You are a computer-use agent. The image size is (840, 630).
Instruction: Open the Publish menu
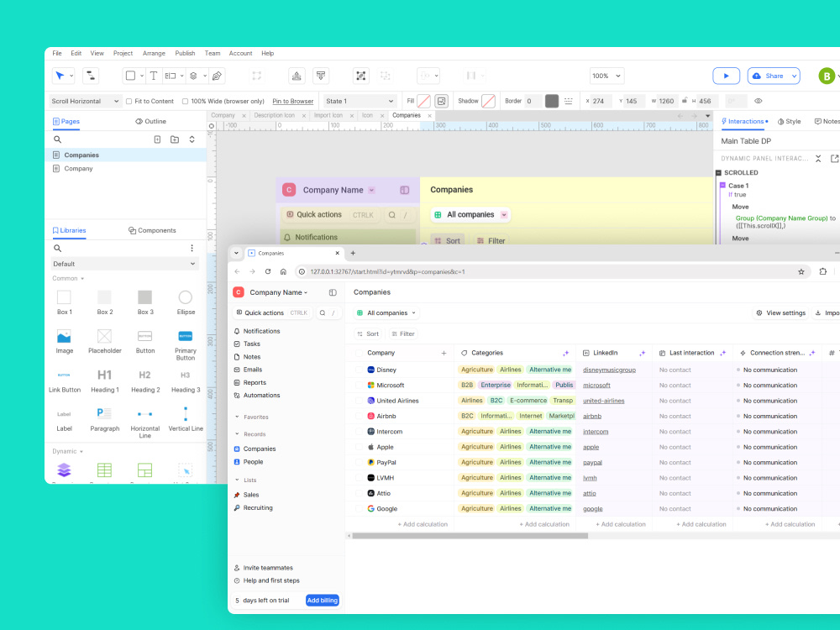(x=185, y=53)
